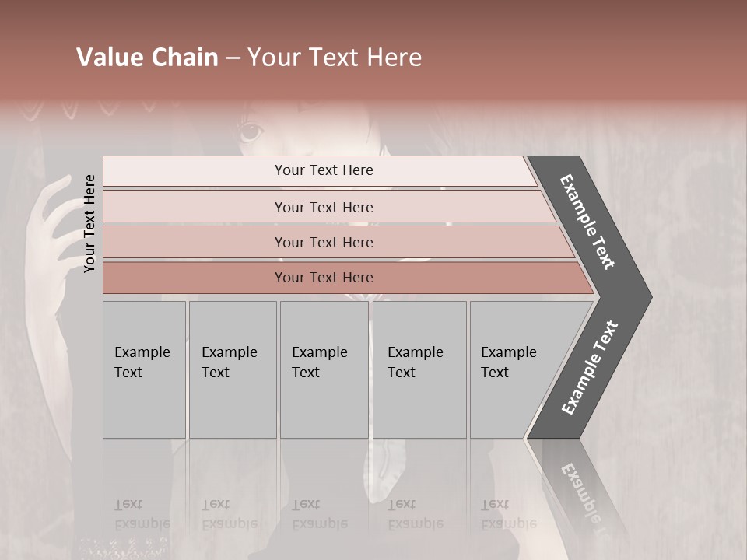This screenshot has width=747, height=560.
Task: Select the rightmost gray "Example Text" pointed box
Action: [514, 369]
